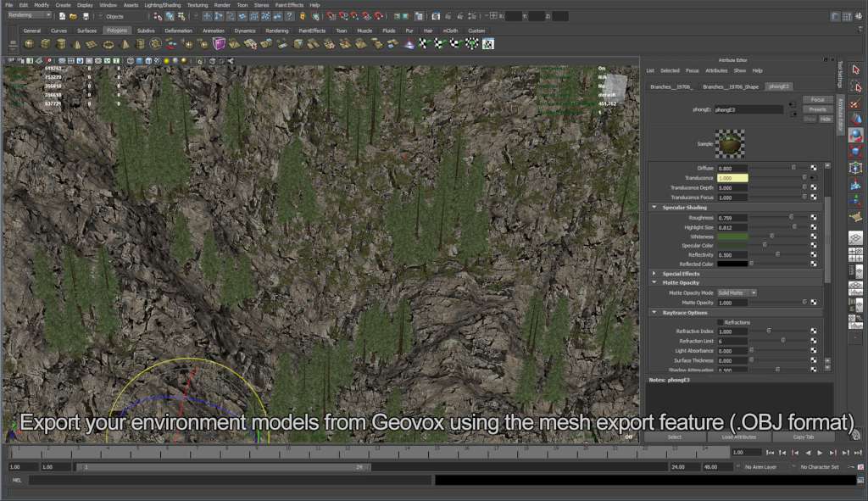
Task: Click the phongE3 material sample swatch
Action: (x=729, y=142)
